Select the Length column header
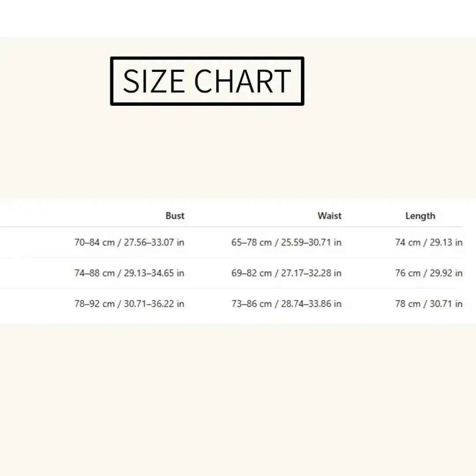This screenshot has width=476, height=476. coord(420,216)
